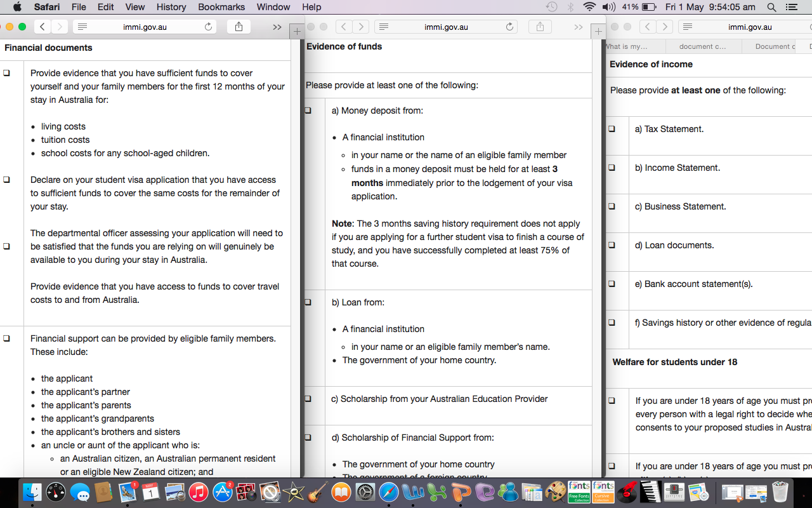
Task: Click the address bar in the rightmost Safari window
Action: pos(750,27)
